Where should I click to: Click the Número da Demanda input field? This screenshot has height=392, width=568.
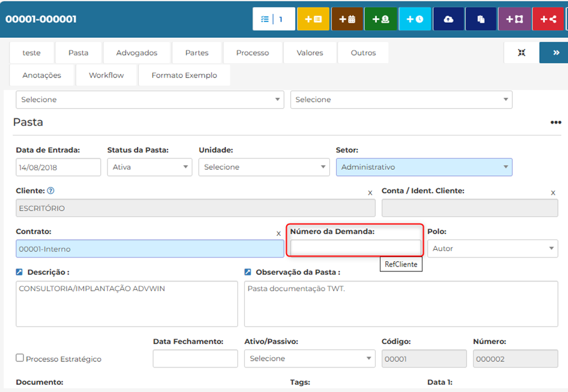(x=356, y=248)
